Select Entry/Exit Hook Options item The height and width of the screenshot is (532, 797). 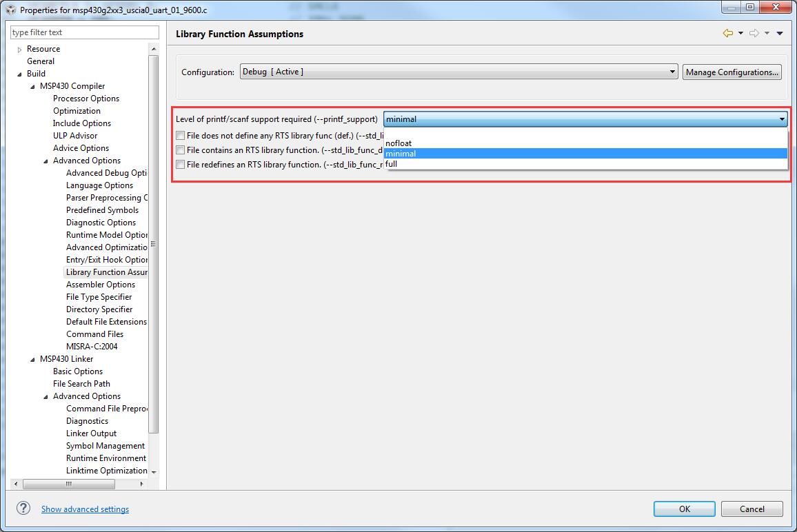pos(107,260)
